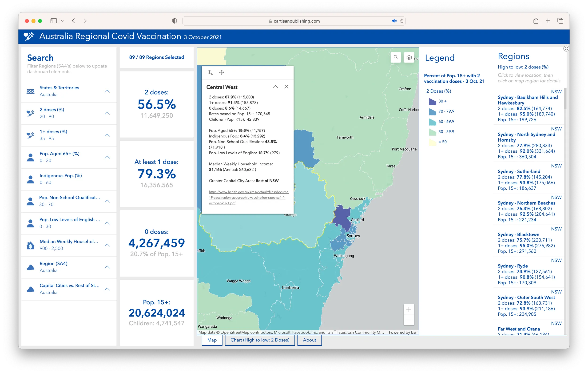Switch to the Chart (High to low: 2 Doses) tab
588x373 pixels.
[260, 340]
